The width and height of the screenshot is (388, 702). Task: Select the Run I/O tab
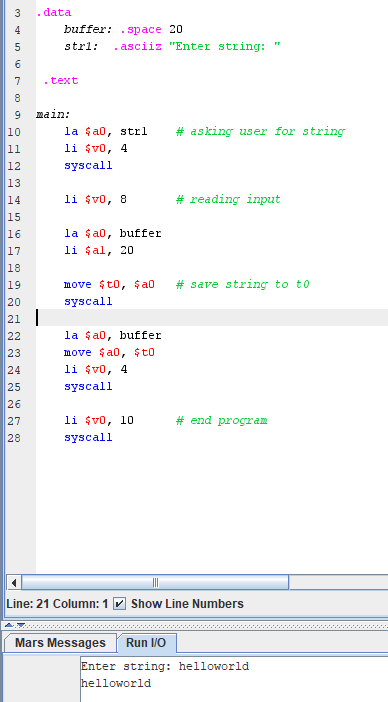click(146, 643)
